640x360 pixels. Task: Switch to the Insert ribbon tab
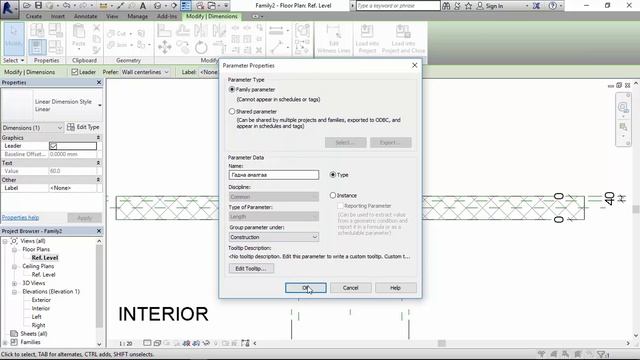(x=58, y=16)
